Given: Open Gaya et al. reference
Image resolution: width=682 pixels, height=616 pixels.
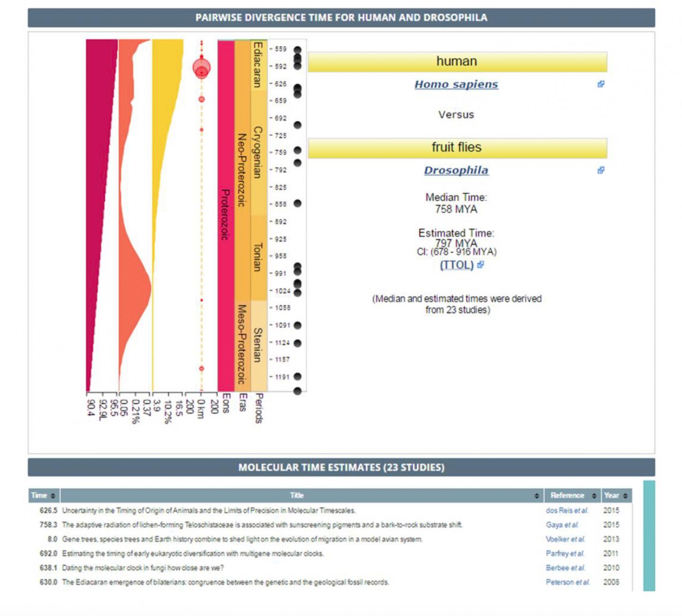Looking at the screenshot, I should (563, 525).
